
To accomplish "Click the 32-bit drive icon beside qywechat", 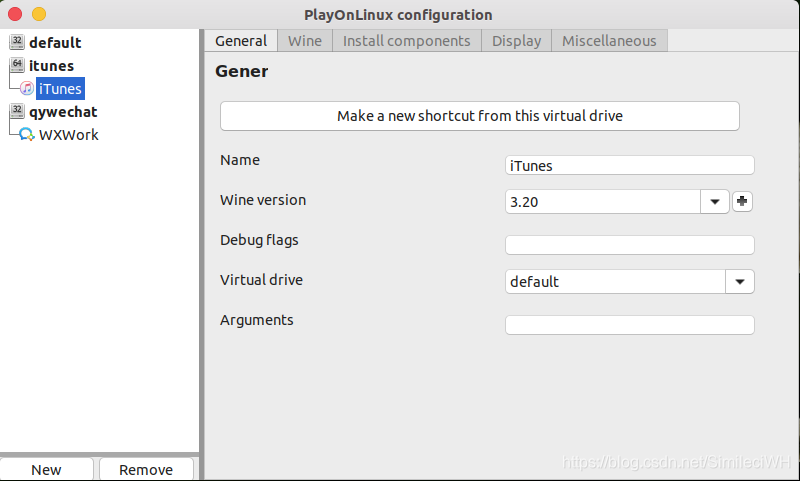I will (x=17, y=111).
